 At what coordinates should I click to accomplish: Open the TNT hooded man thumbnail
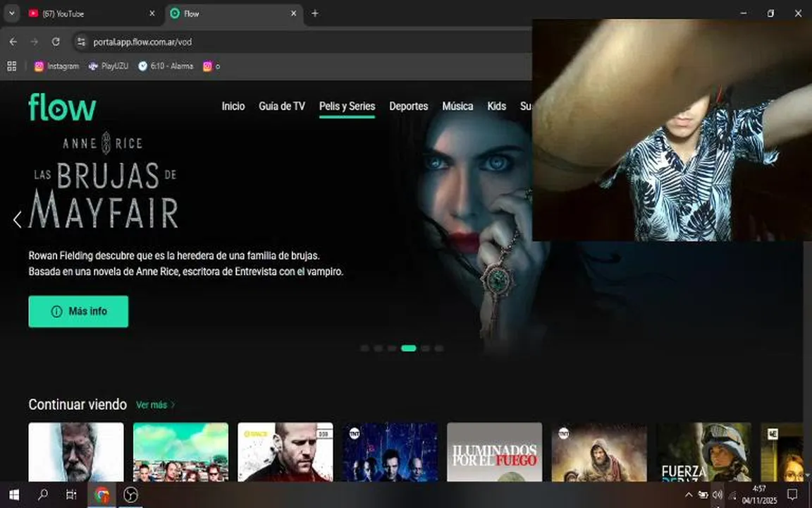click(599, 452)
